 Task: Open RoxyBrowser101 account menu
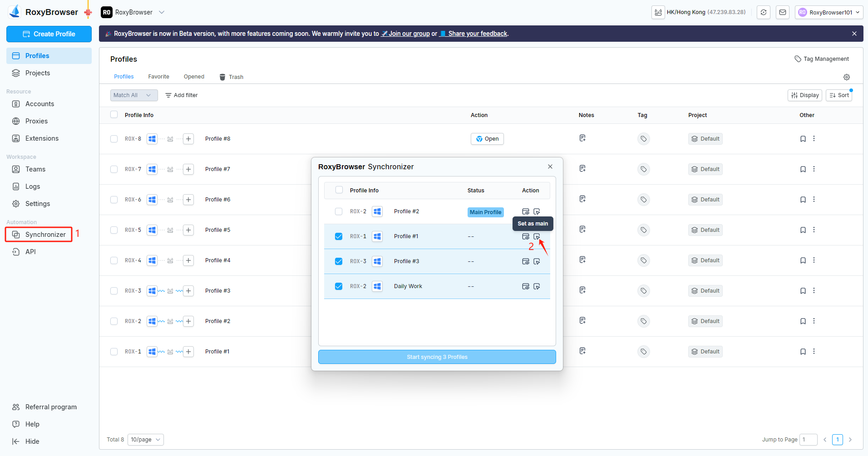tap(829, 12)
